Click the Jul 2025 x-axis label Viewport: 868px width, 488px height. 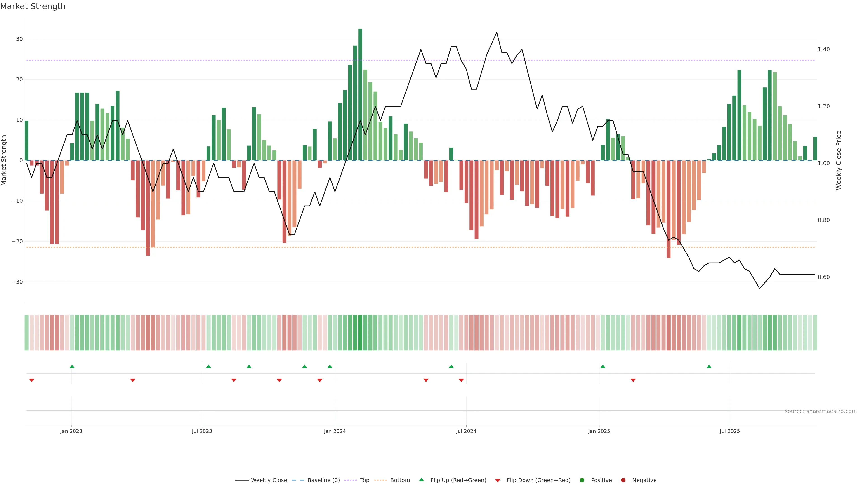(x=729, y=431)
